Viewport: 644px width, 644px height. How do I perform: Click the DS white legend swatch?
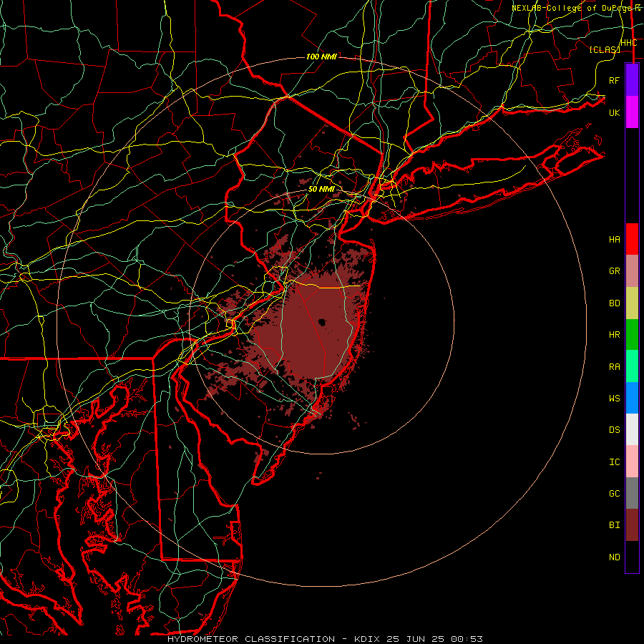[x=632, y=429]
